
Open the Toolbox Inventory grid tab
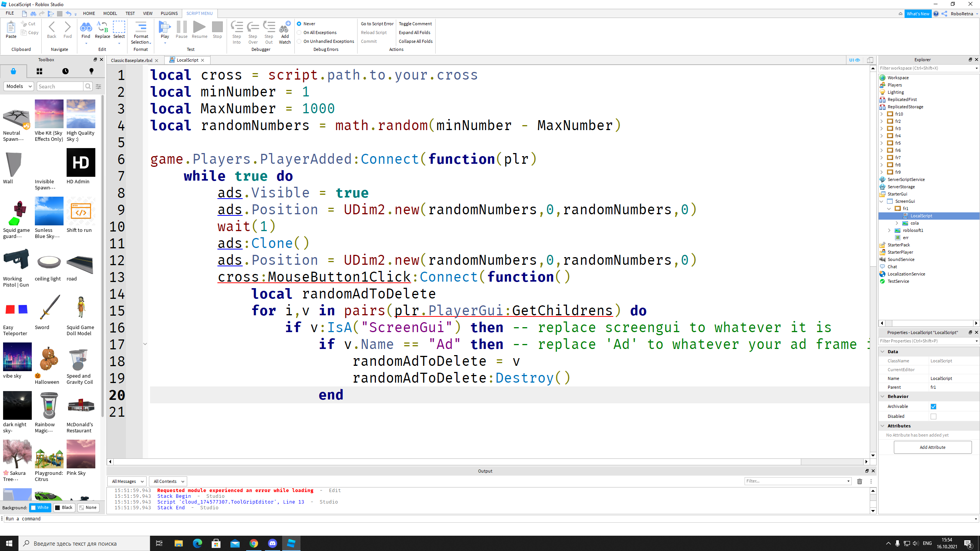coord(39,71)
